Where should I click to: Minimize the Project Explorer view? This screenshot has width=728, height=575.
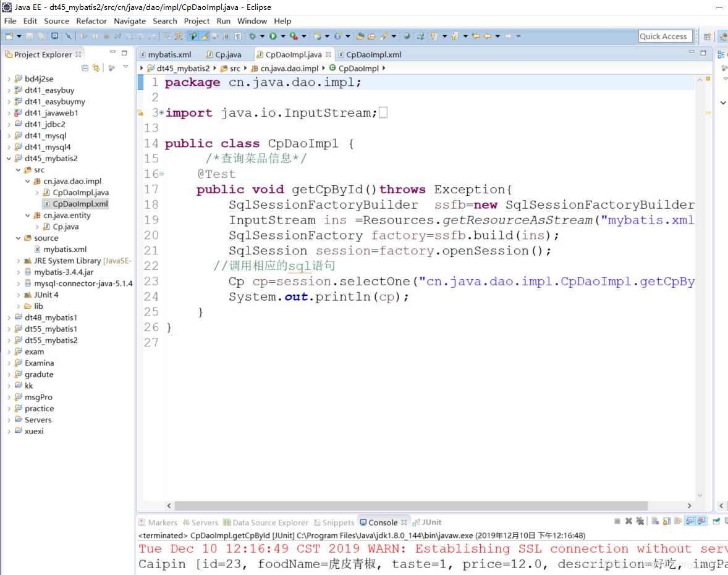(113, 52)
